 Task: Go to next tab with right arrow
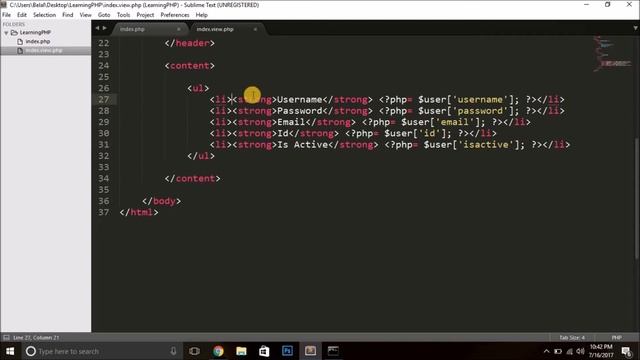104,28
